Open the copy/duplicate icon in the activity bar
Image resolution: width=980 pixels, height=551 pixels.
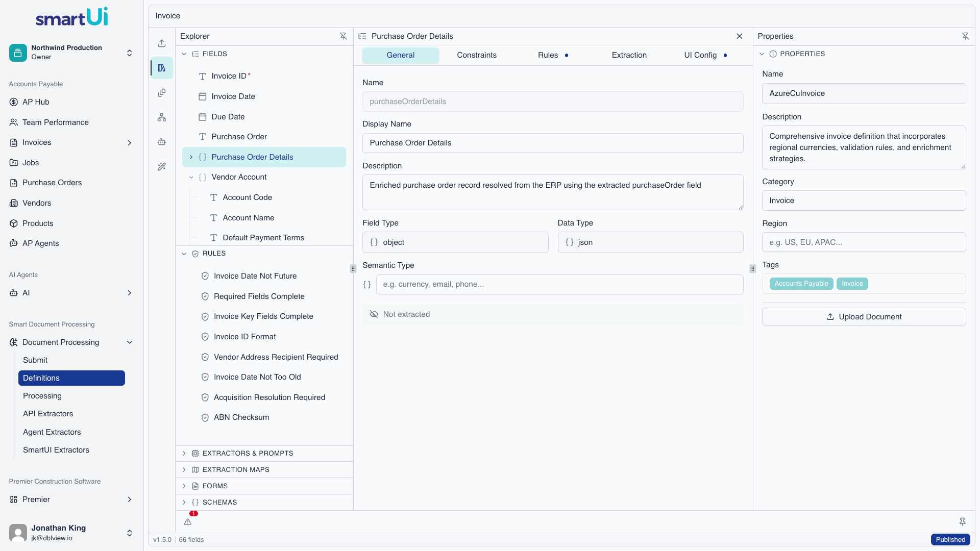(x=162, y=92)
